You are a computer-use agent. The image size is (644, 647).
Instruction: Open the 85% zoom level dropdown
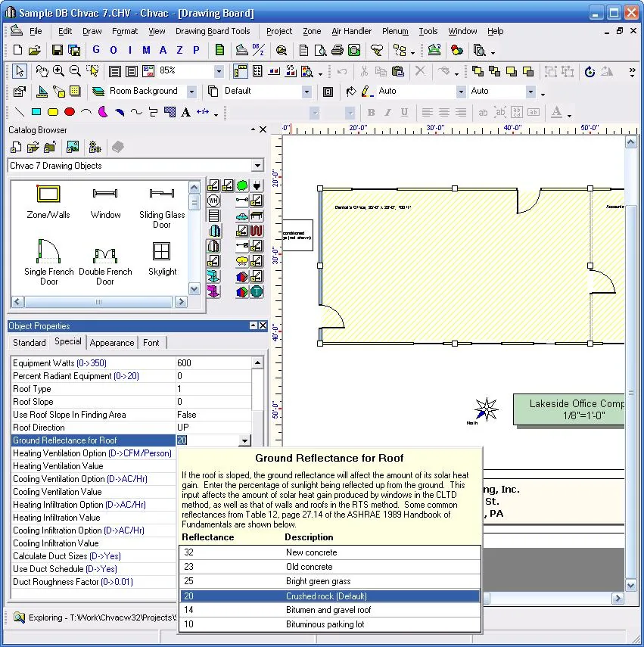pyautogui.click(x=219, y=71)
